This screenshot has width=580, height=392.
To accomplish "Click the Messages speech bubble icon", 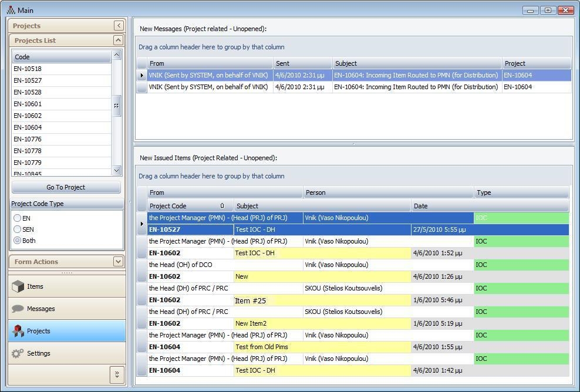I will 18,309.
